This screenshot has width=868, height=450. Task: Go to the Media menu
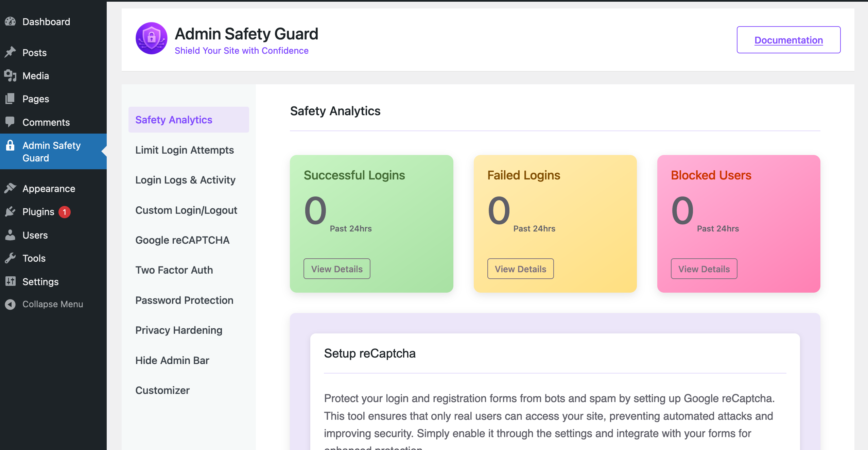[53, 75]
